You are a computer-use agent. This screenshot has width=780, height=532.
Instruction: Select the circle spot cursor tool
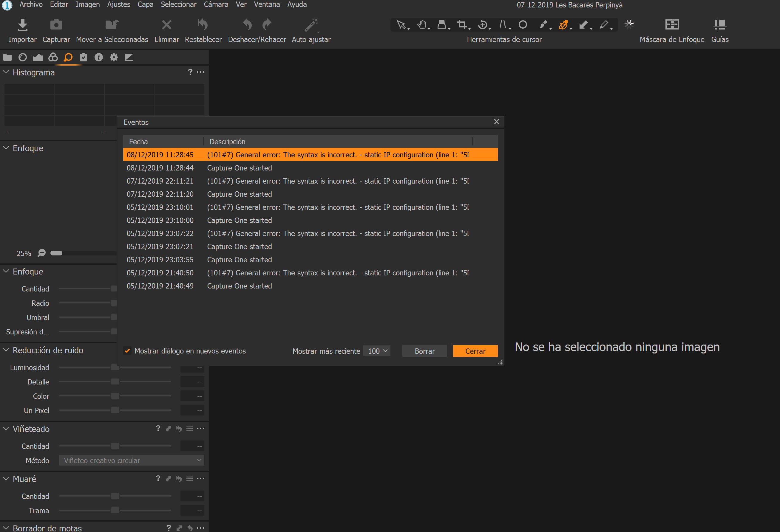pyautogui.click(x=523, y=24)
